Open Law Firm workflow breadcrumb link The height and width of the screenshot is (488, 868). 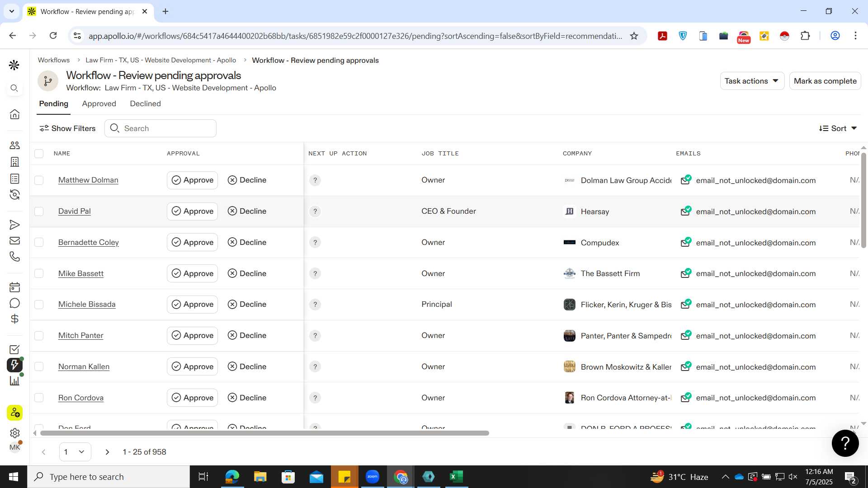click(x=160, y=60)
